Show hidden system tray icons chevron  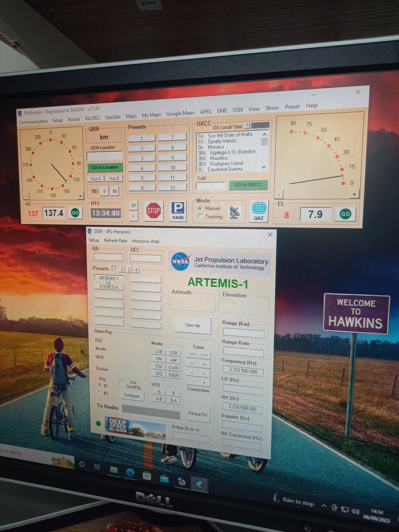(324, 506)
